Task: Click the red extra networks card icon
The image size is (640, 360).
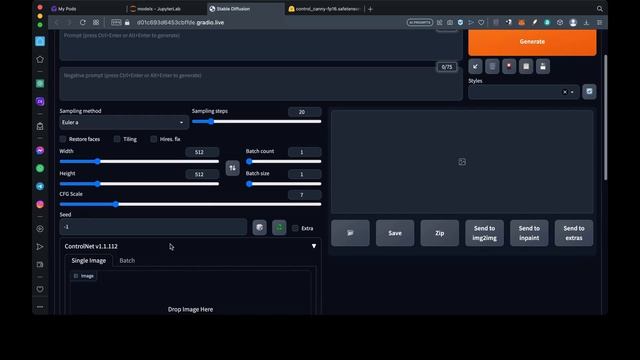Action: [509, 66]
